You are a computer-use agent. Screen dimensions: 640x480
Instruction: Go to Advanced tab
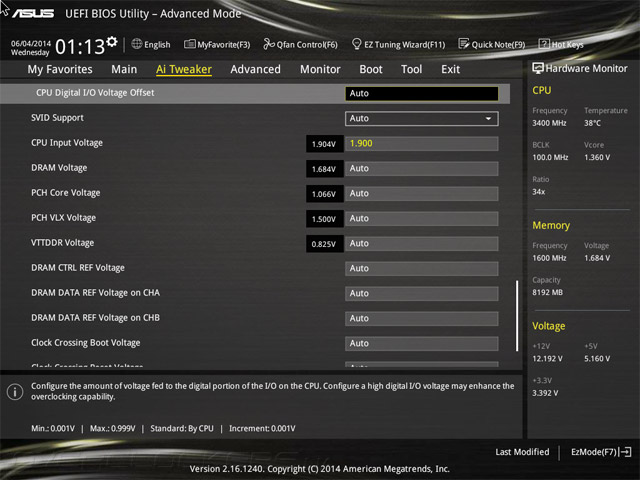point(256,69)
